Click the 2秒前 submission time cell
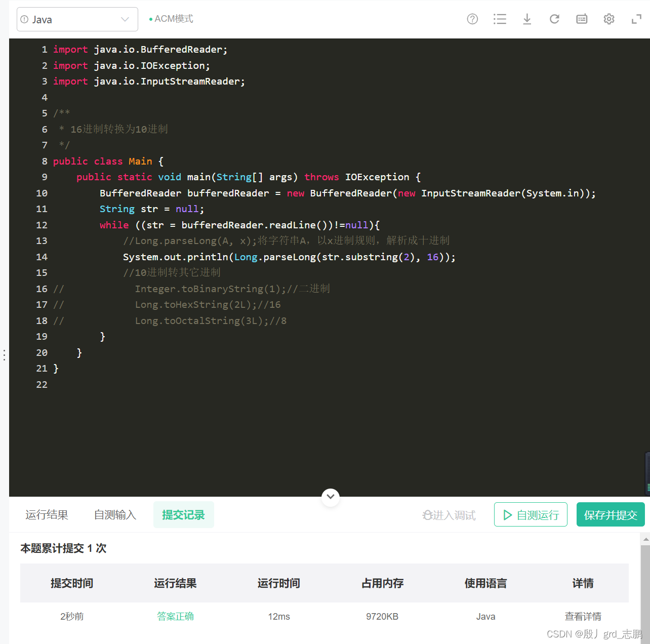The width and height of the screenshot is (650, 644). [x=72, y=616]
